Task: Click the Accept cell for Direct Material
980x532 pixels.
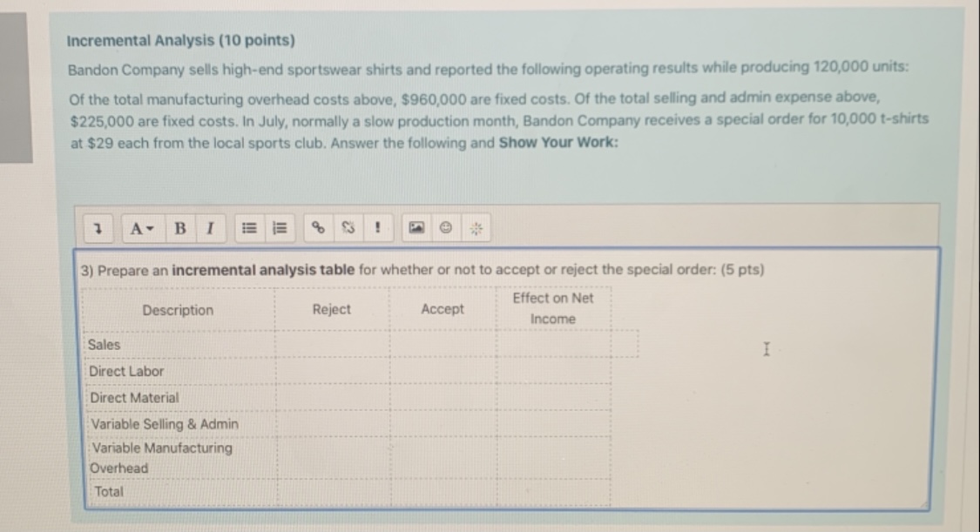Action: pyautogui.click(x=443, y=397)
